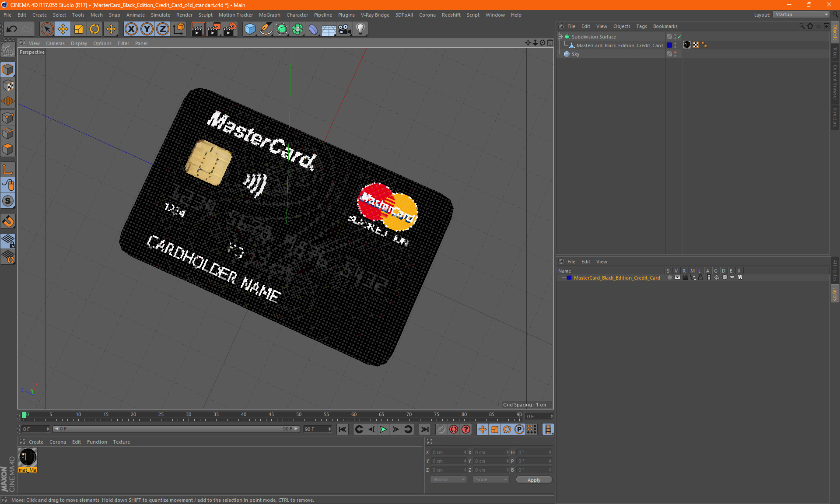Click the Subdivision Surface generator icon
This screenshot has height=504, width=840.
point(282,29)
